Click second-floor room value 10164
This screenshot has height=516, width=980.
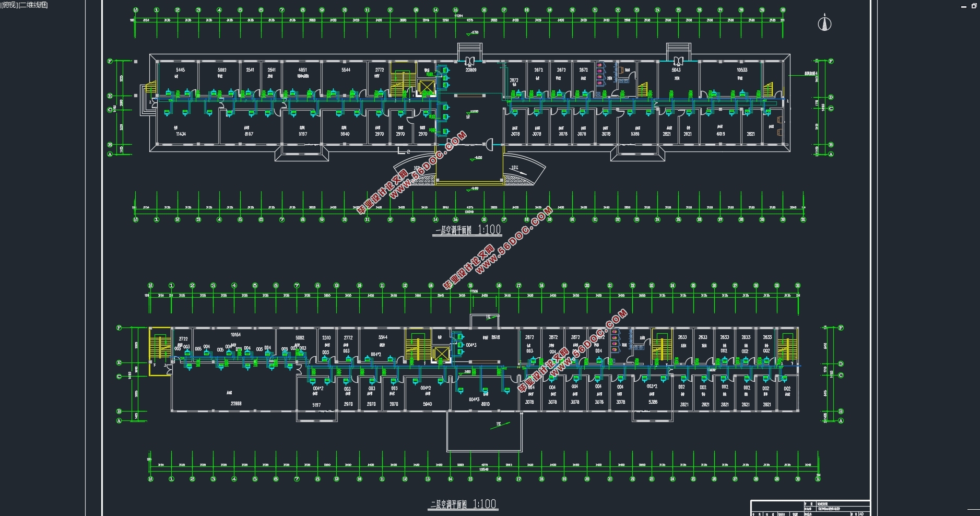(x=235, y=335)
